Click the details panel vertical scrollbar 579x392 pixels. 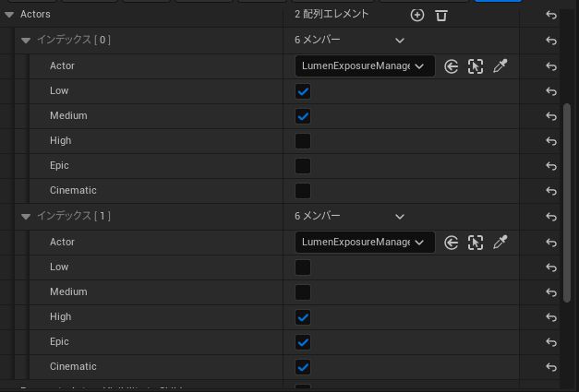coord(567,203)
